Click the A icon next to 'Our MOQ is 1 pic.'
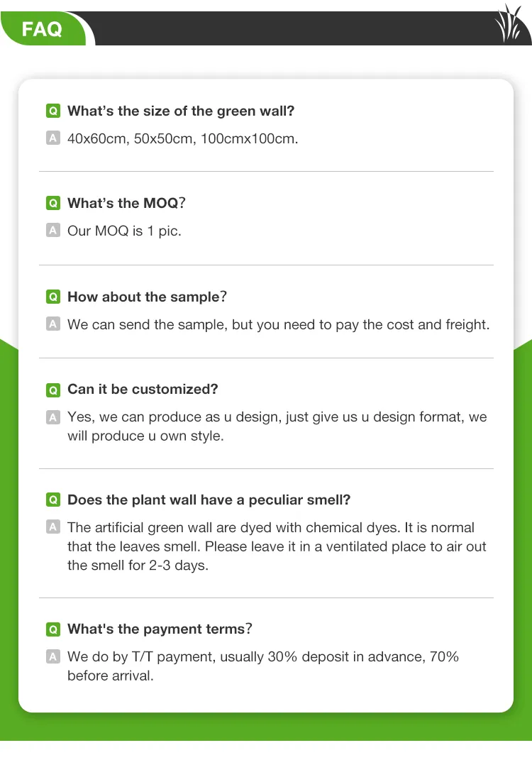This screenshot has height=760, width=532. tap(53, 231)
